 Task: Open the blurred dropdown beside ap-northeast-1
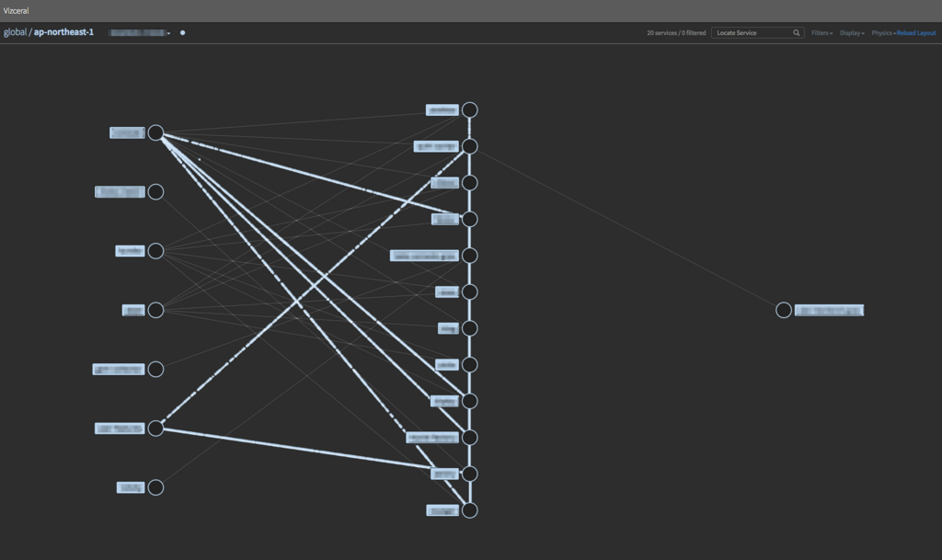(x=140, y=33)
